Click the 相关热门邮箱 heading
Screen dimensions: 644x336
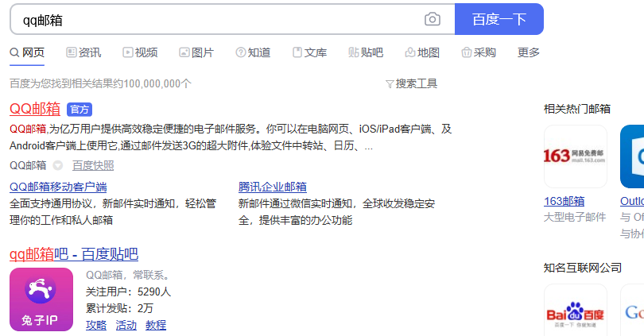pyautogui.click(x=577, y=109)
